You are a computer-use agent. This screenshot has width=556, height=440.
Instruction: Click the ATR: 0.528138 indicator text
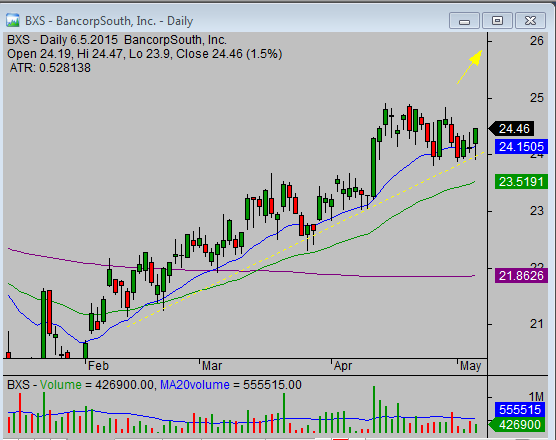(x=50, y=68)
